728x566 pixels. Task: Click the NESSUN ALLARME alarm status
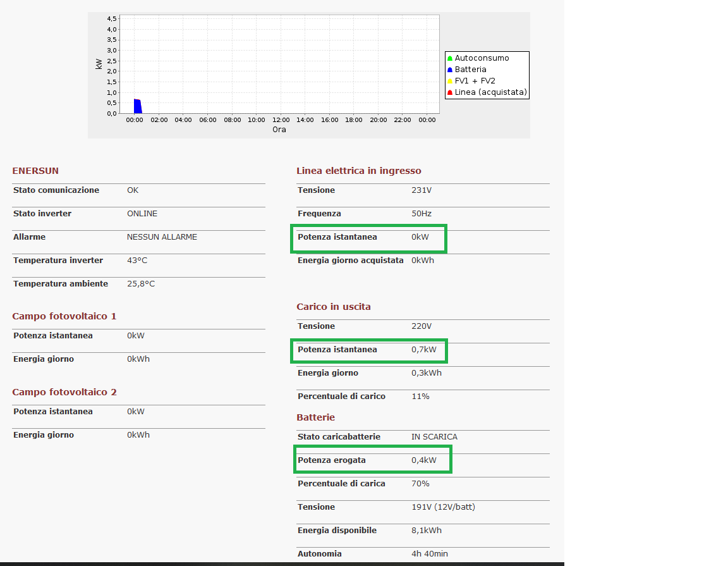point(162,237)
